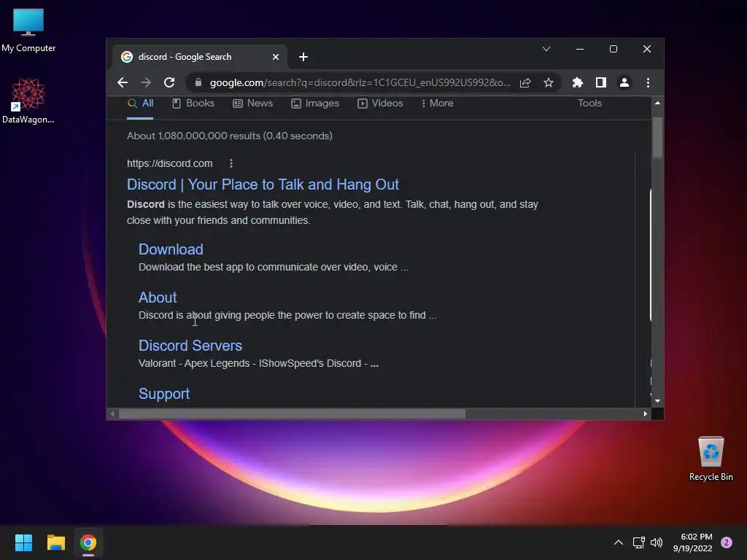Click the vertical scrollbar up arrow

pos(657,103)
